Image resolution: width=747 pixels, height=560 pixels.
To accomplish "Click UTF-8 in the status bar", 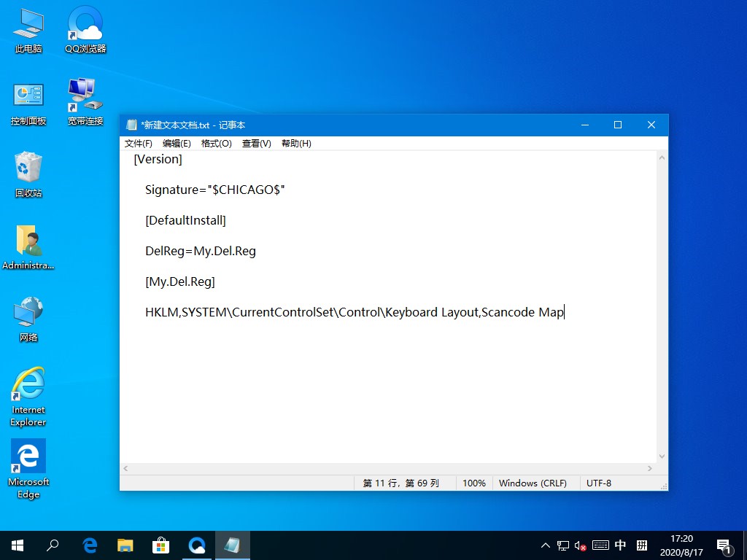I will tap(598, 483).
